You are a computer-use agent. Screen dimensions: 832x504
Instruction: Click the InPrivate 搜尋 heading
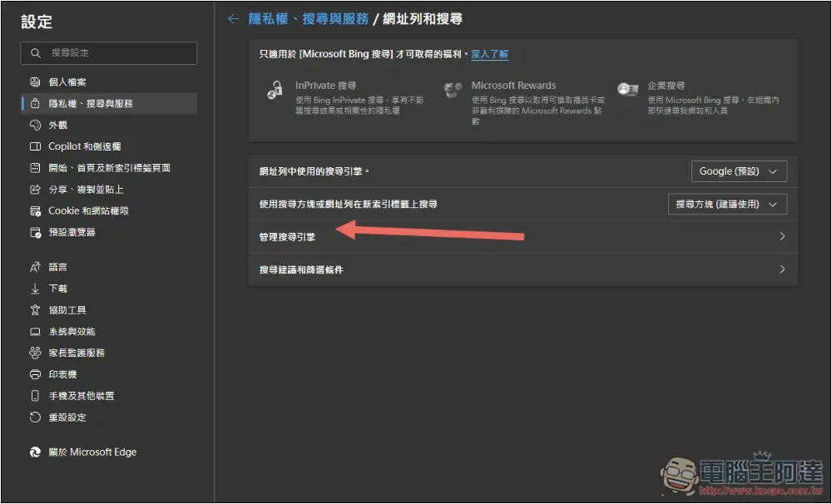pos(326,86)
